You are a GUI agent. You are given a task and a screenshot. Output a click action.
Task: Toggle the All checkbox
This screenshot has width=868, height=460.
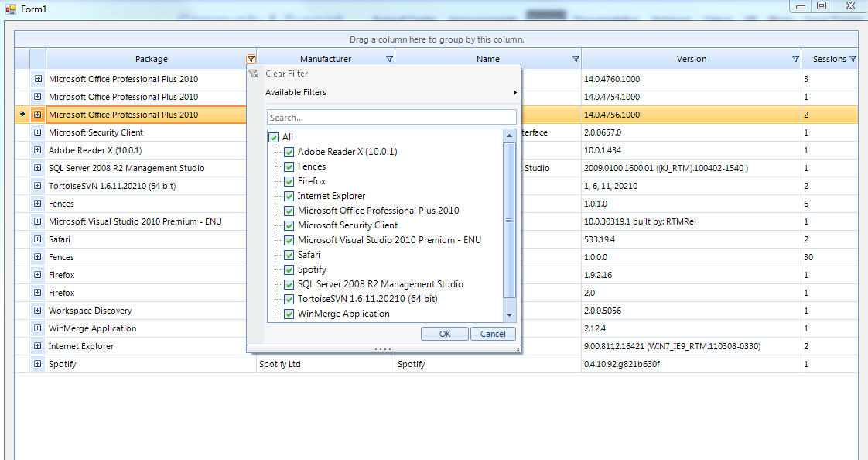tap(273, 137)
